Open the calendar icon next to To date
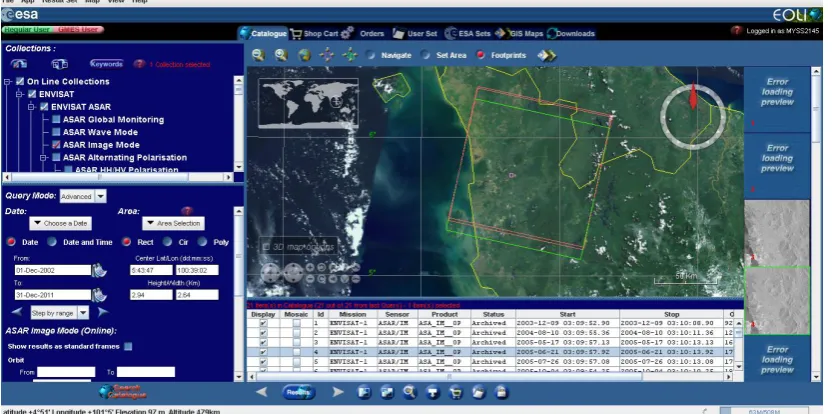This screenshot has width=833, height=414. (99, 294)
